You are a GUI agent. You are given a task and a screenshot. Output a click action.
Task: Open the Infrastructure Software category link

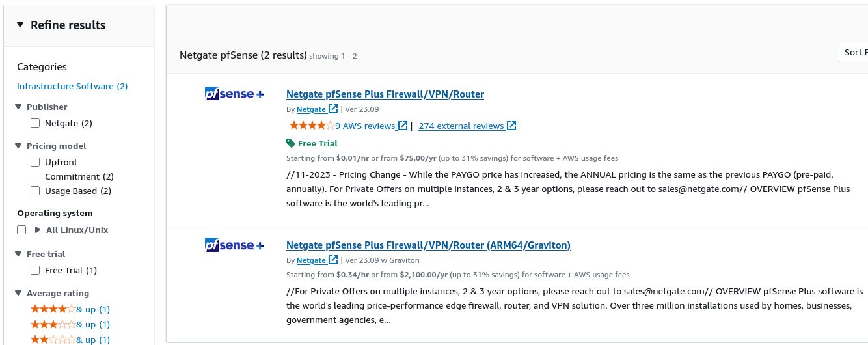tap(72, 86)
